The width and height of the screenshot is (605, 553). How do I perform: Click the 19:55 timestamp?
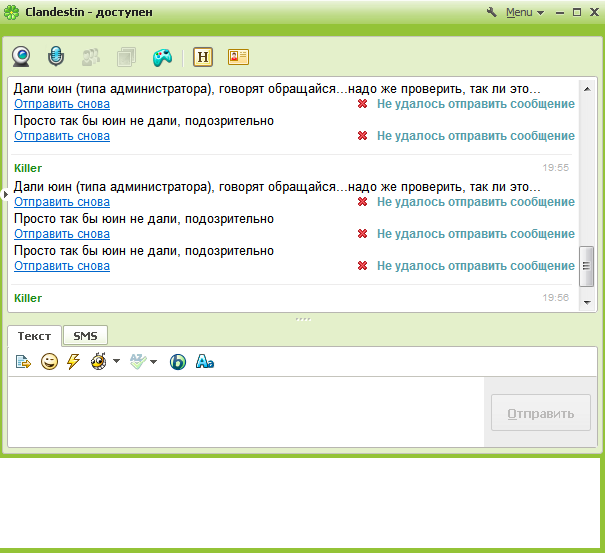coord(556,167)
